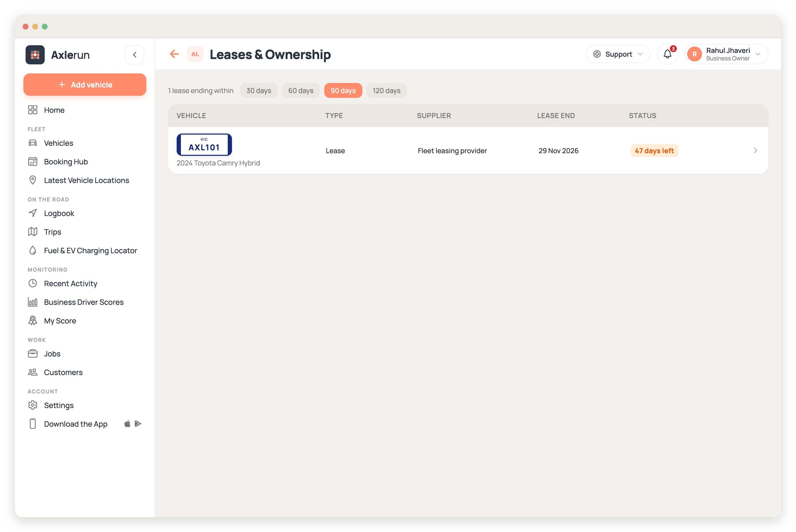This screenshot has height=532, width=796.
Task: Open notifications bell with 3 alerts
Action: pyautogui.click(x=668, y=54)
